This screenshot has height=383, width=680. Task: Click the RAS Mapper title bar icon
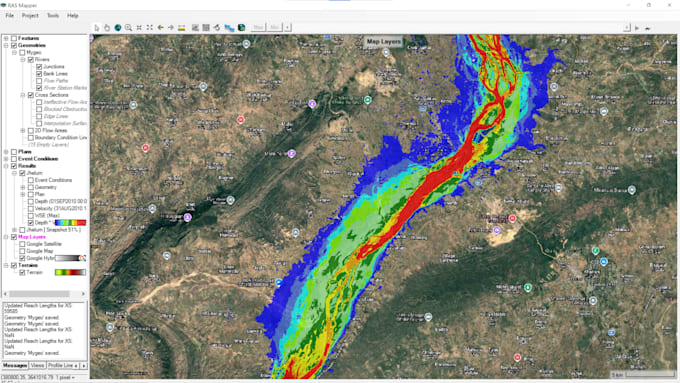click(x=3, y=5)
